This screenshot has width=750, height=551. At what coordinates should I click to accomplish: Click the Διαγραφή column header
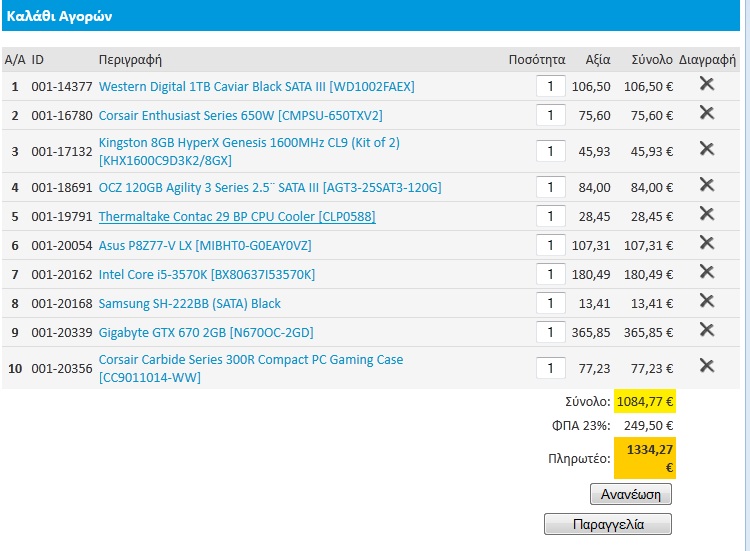pyautogui.click(x=707, y=60)
